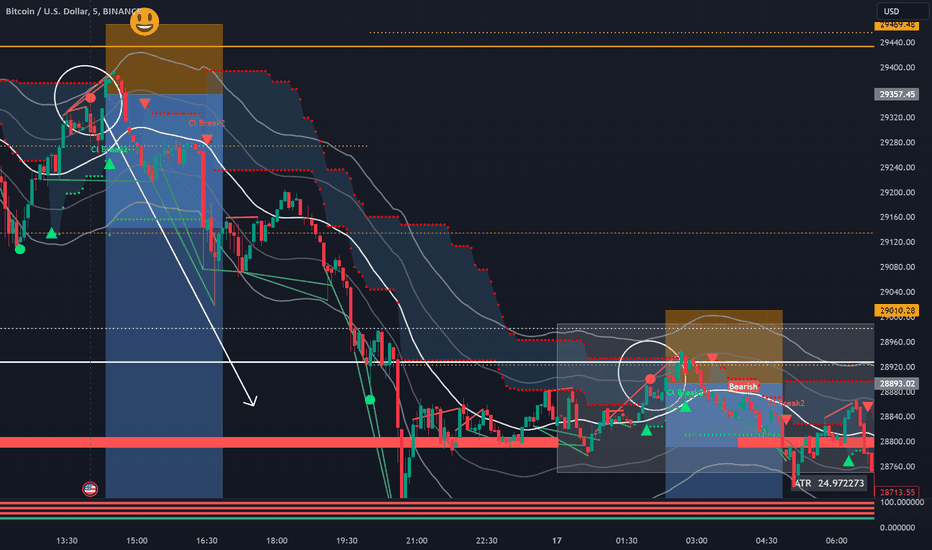Click the 04:30 time axis label

tap(766, 540)
